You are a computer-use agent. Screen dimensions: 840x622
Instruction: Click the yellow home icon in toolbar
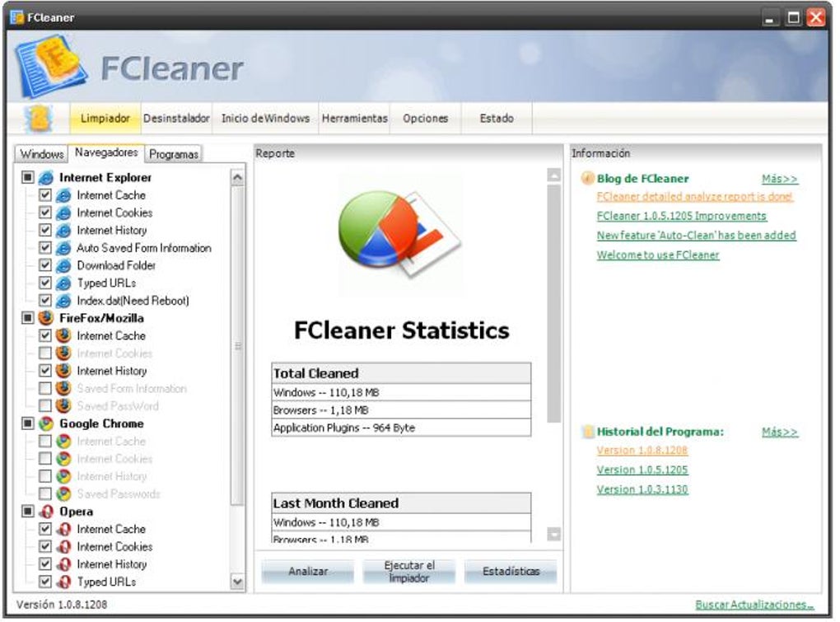tap(39, 119)
